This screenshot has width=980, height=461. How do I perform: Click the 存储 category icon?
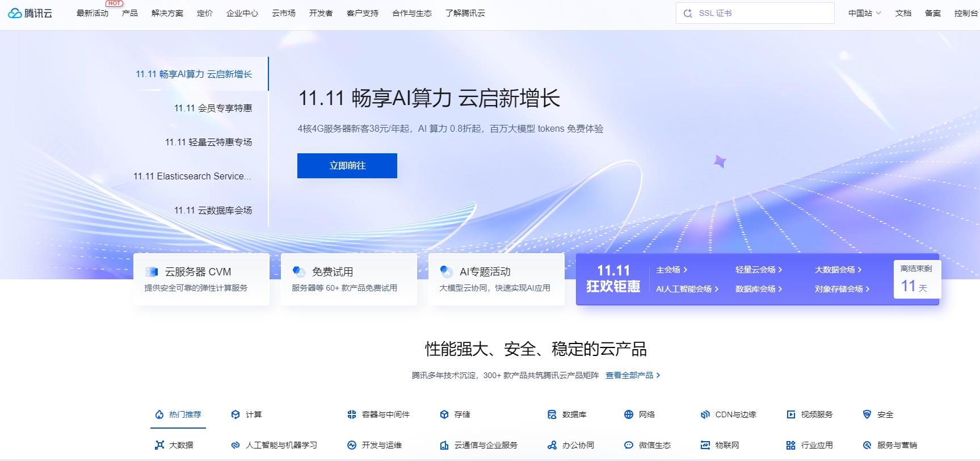pos(444,414)
